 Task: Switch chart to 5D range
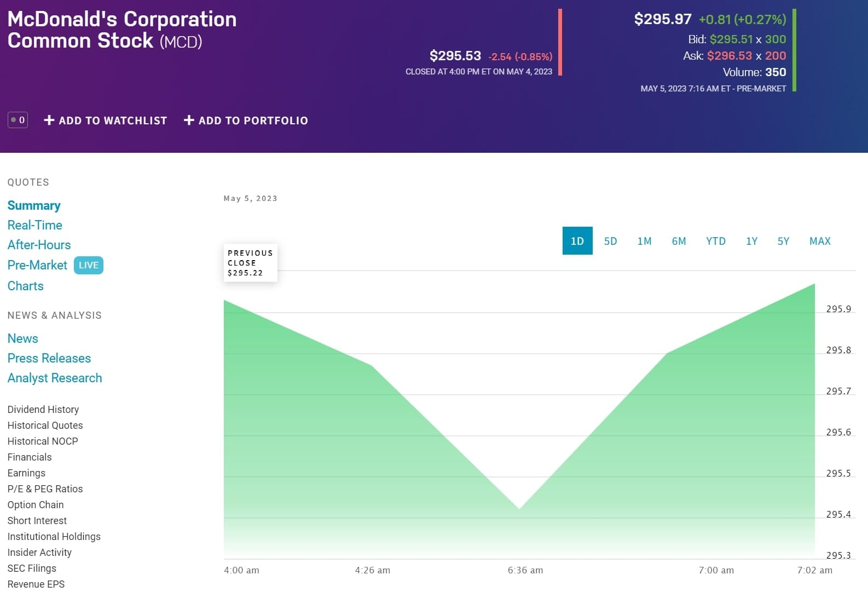610,241
